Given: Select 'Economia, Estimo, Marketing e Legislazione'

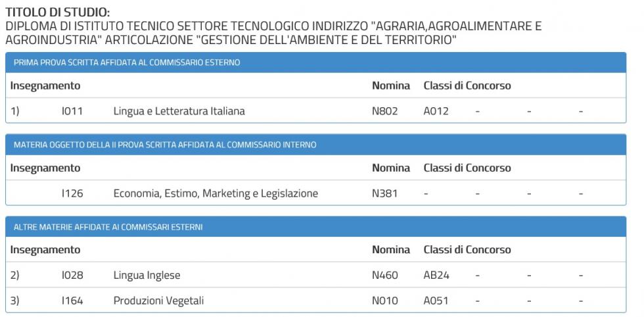Looking at the screenshot, I should point(216,193).
